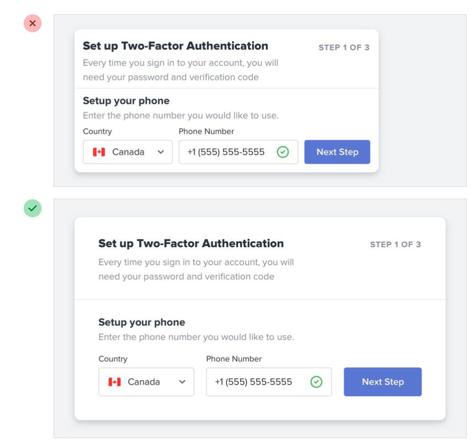This screenshot has width=476, height=448.
Task: Click Canada flag in the red-X example card
Action: [x=99, y=152]
